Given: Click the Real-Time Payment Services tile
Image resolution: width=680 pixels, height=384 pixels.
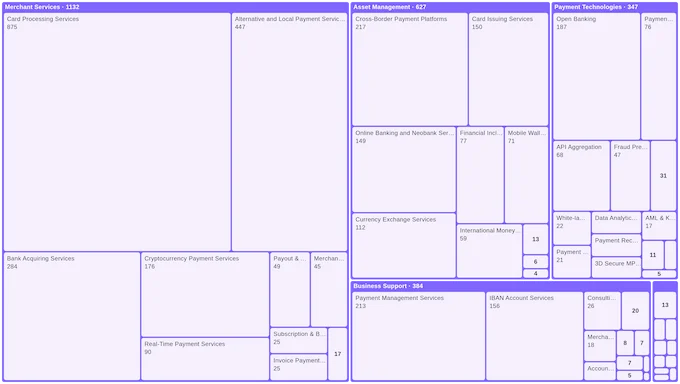Looking at the screenshot, I should [205, 359].
